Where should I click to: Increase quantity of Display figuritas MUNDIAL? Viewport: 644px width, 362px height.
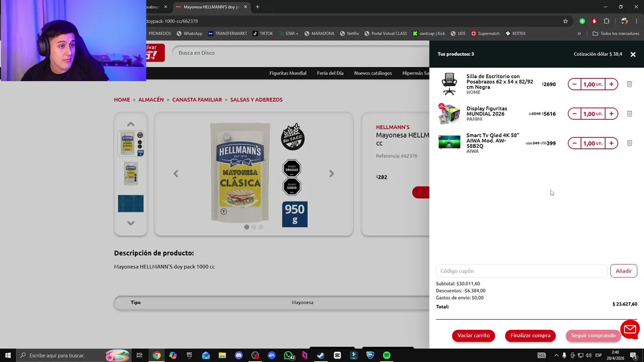coord(611,114)
